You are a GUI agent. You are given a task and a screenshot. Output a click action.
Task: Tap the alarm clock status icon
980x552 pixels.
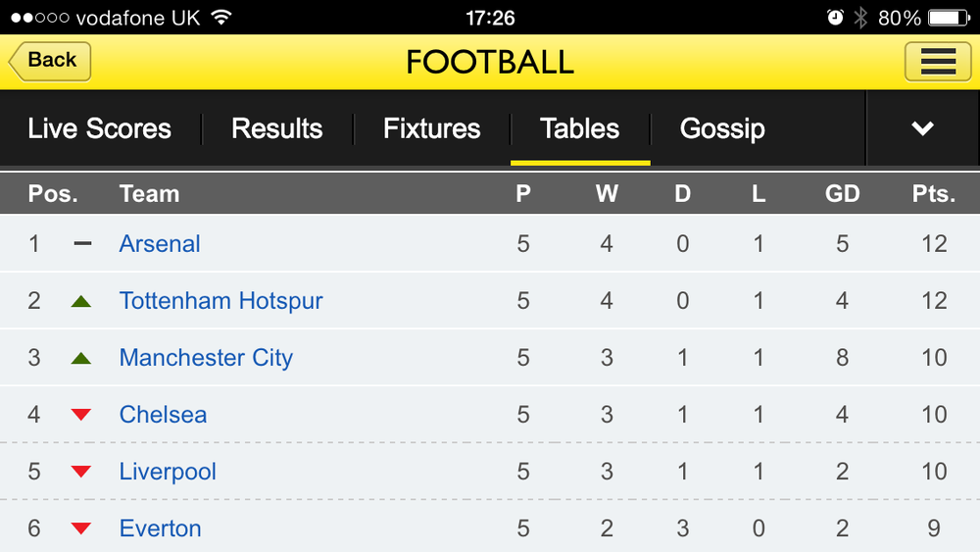[835, 18]
